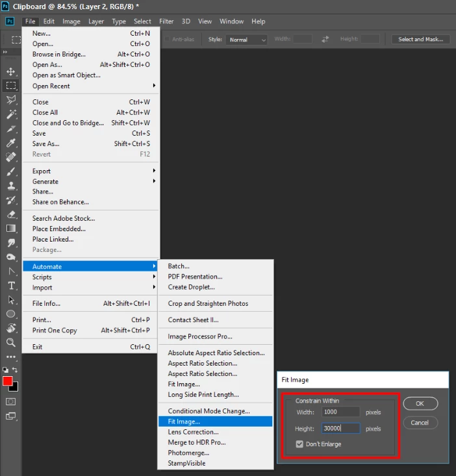Image resolution: width=456 pixels, height=476 pixels.
Task: Uncheck the Don't Enlarge checkbox
Action: point(299,444)
